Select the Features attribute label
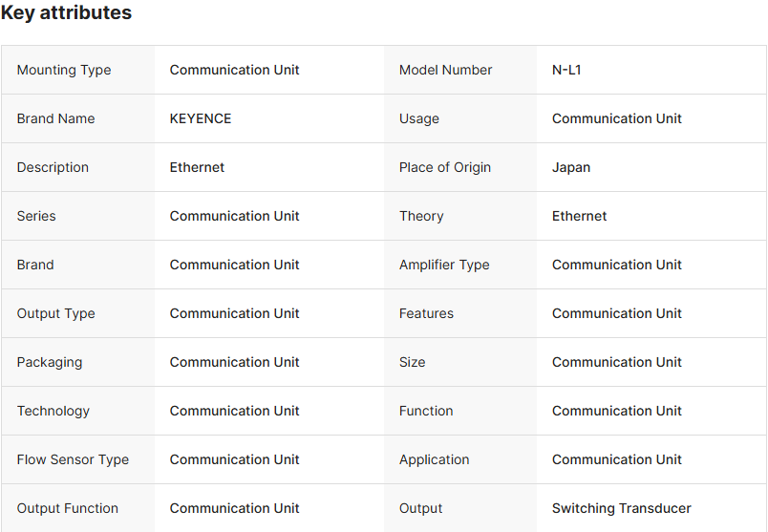The width and height of the screenshot is (768, 532). pyautogui.click(x=426, y=313)
